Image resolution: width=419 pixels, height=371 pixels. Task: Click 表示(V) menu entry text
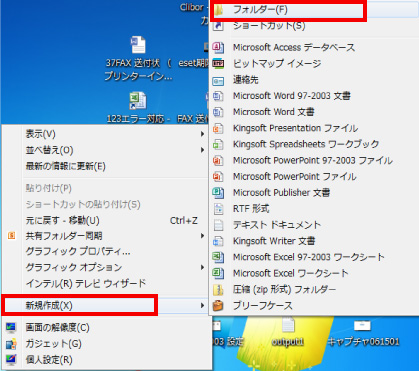click(40, 134)
